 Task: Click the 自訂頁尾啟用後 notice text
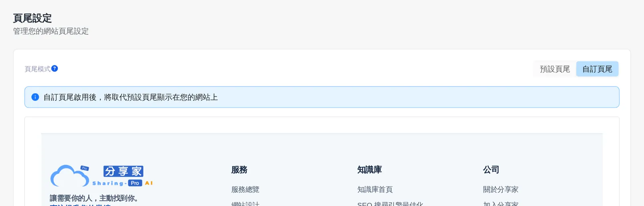(130, 97)
